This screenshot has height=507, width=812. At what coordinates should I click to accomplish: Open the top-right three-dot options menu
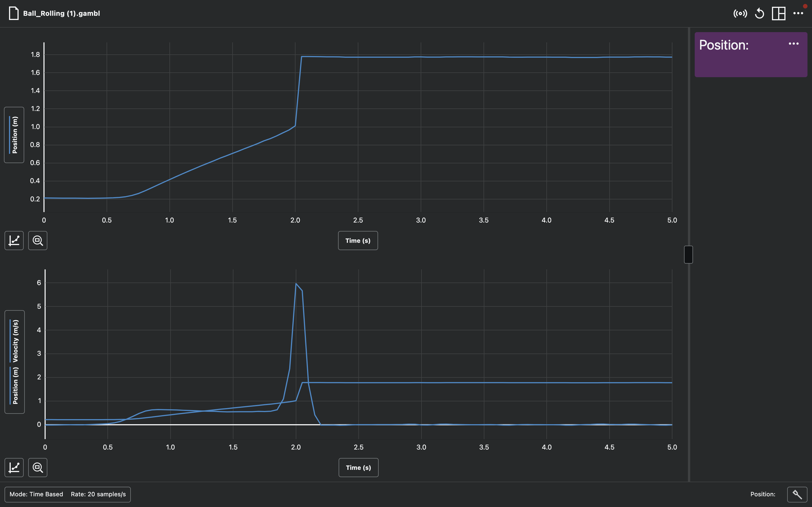(x=798, y=14)
